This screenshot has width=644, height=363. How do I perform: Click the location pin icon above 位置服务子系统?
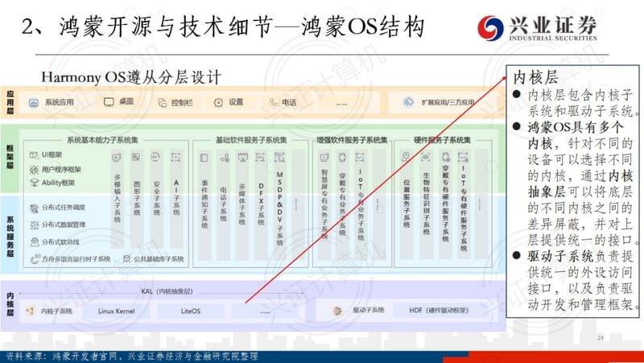(407, 156)
